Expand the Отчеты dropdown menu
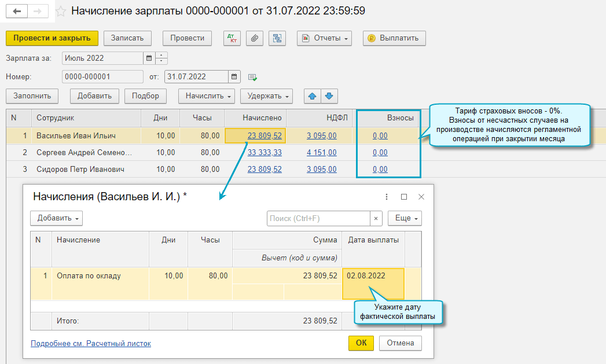This screenshot has height=364, width=606. [x=324, y=38]
